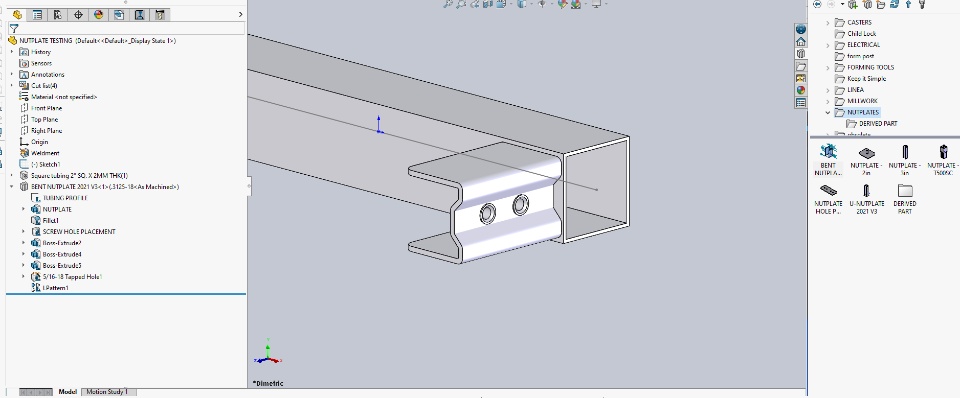
Task: Switch to the PropertyManager tab
Action: coord(37,15)
